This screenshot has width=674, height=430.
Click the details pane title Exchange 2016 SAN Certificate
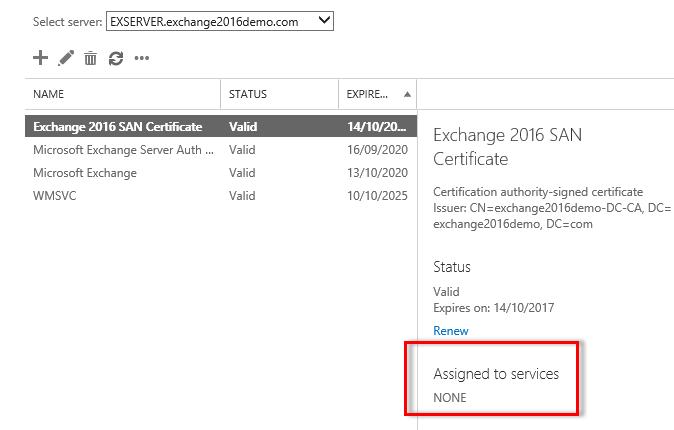[507, 147]
